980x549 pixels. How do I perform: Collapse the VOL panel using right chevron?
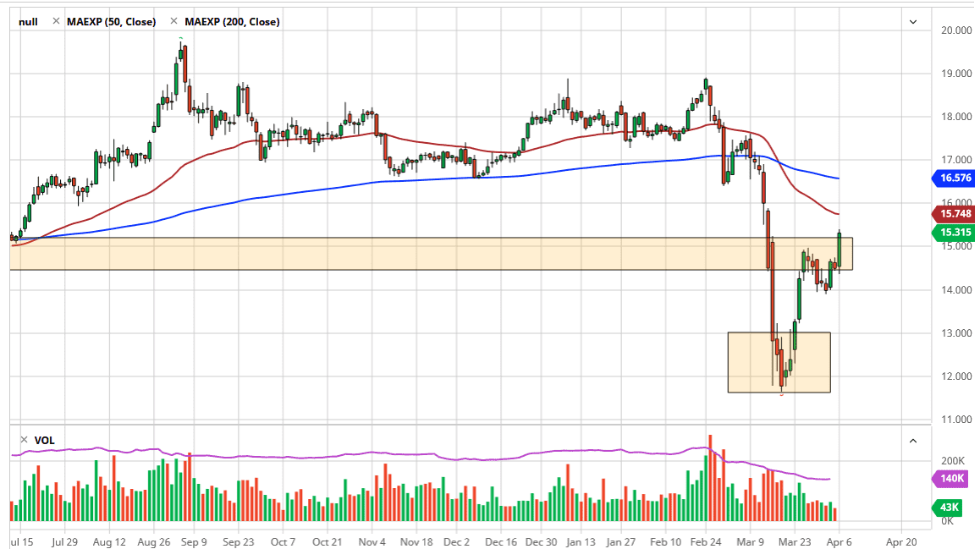pyautogui.click(x=912, y=441)
